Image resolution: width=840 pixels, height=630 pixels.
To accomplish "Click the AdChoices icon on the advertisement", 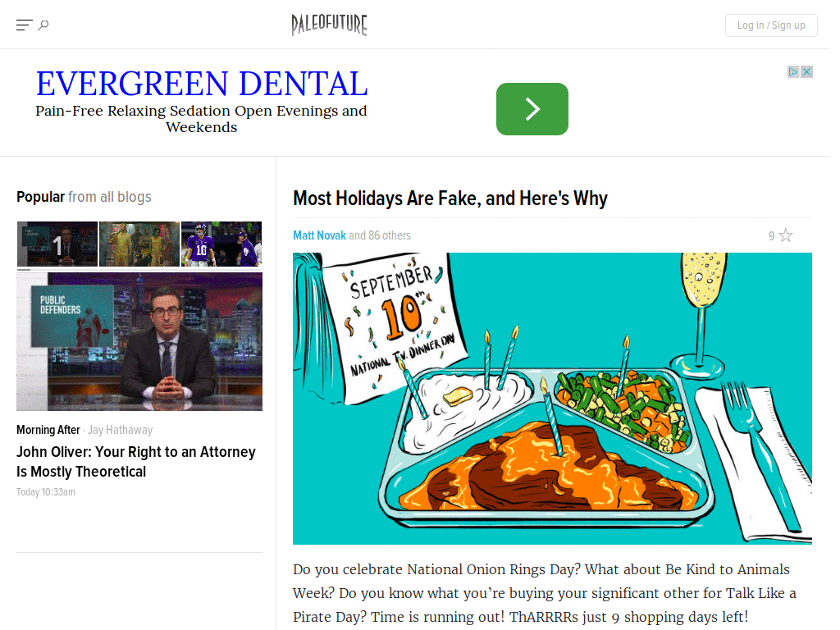I will (792, 71).
